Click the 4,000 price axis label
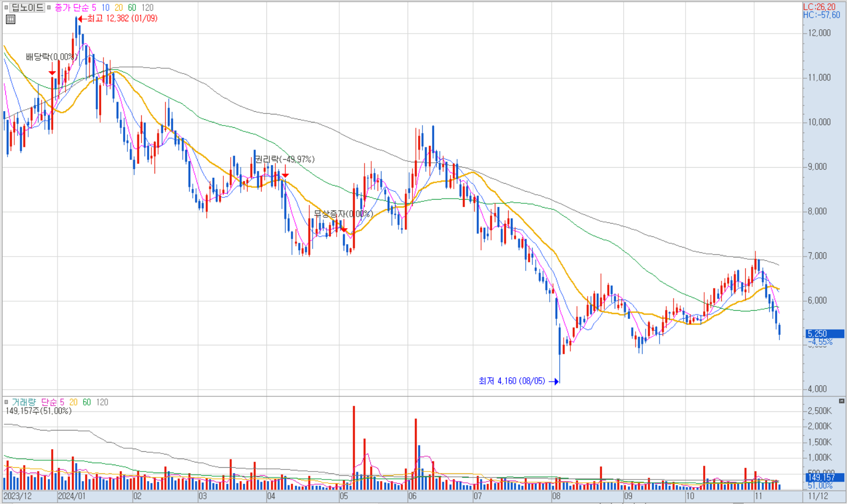This screenshot has width=847, height=504. point(818,389)
